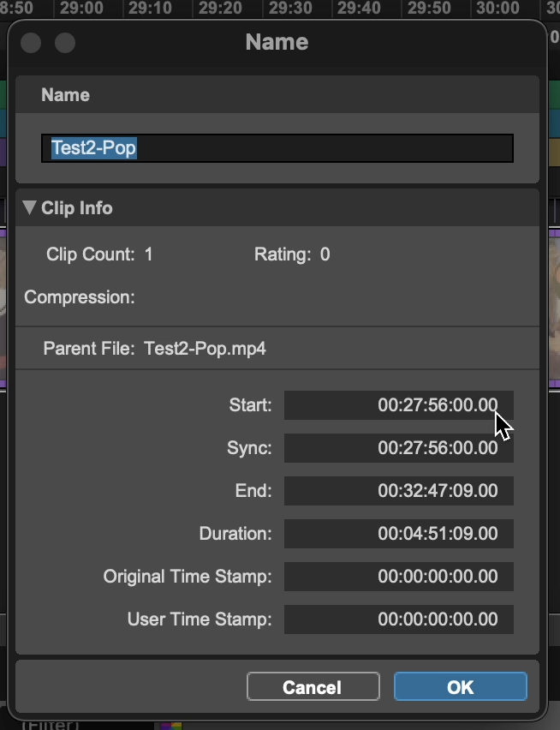The image size is (560, 730).
Task: Click the Start timecode field
Action: (x=398, y=405)
